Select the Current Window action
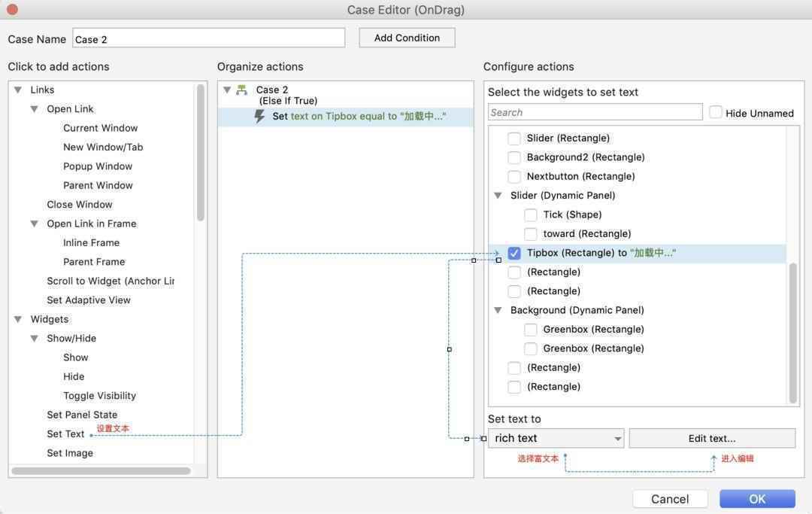The image size is (812, 514). click(x=101, y=128)
